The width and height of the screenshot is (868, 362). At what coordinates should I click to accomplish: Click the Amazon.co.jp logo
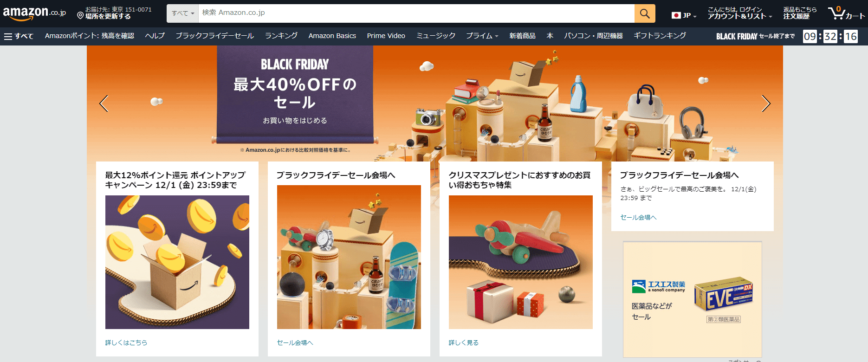click(x=35, y=13)
